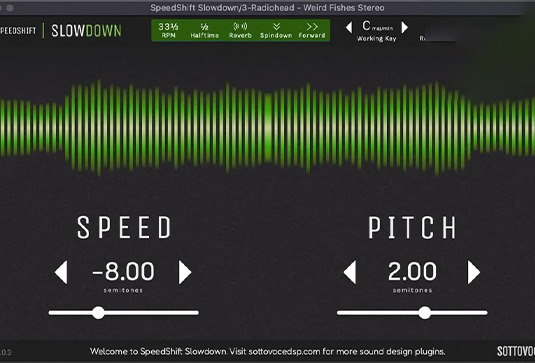
Task: Click the welcome message in status bar
Action: tap(268, 351)
